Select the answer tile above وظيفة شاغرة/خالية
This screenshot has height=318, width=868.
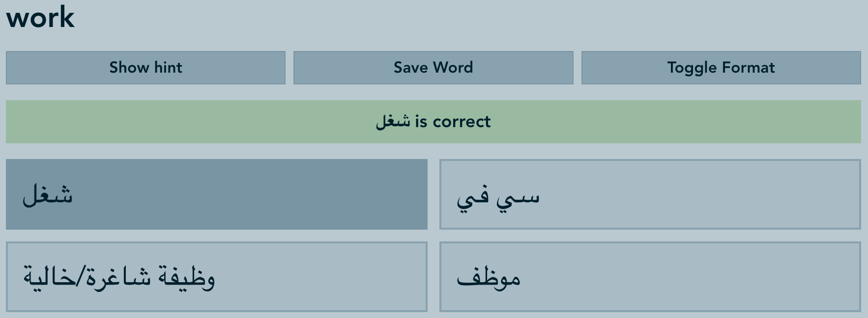pos(216,194)
